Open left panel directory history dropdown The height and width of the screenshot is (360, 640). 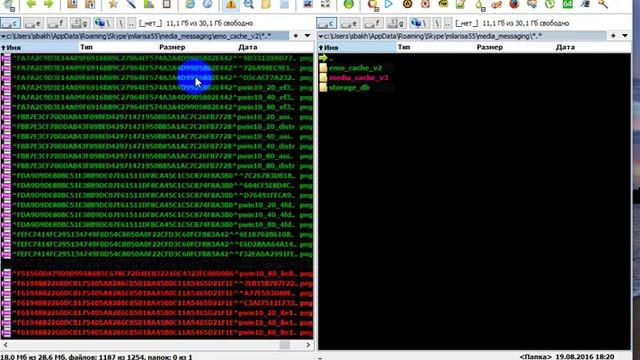point(307,36)
